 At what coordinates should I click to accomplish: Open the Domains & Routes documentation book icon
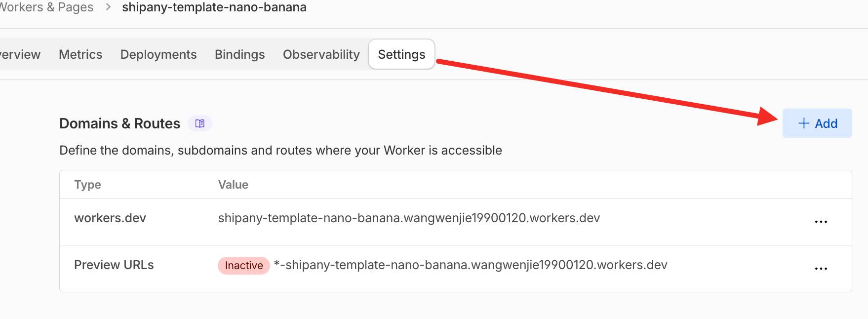tap(200, 123)
